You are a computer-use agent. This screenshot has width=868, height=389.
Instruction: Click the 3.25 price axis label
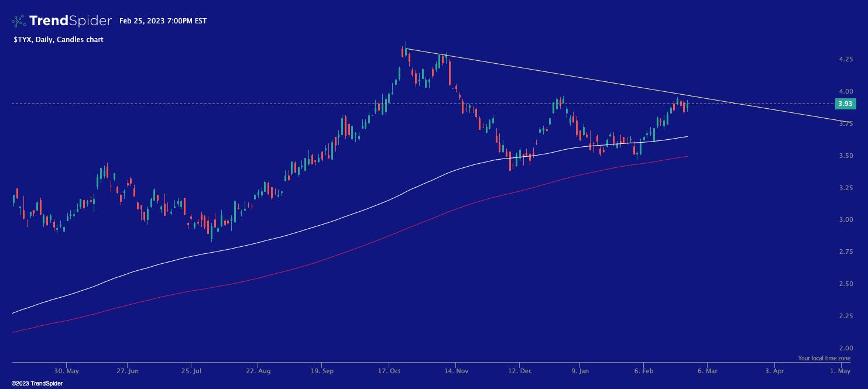tap(845, 188)
